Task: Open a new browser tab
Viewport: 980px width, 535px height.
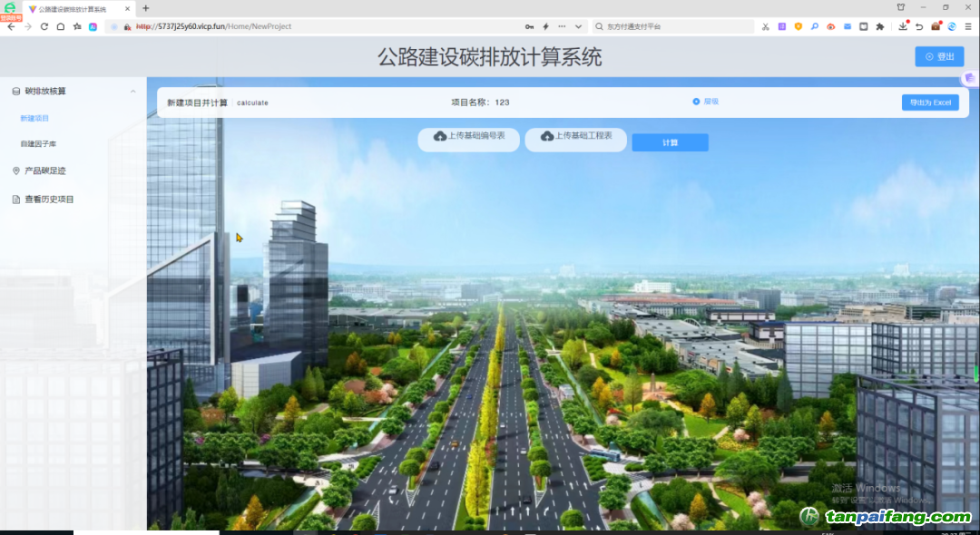Action: [146, 8]
